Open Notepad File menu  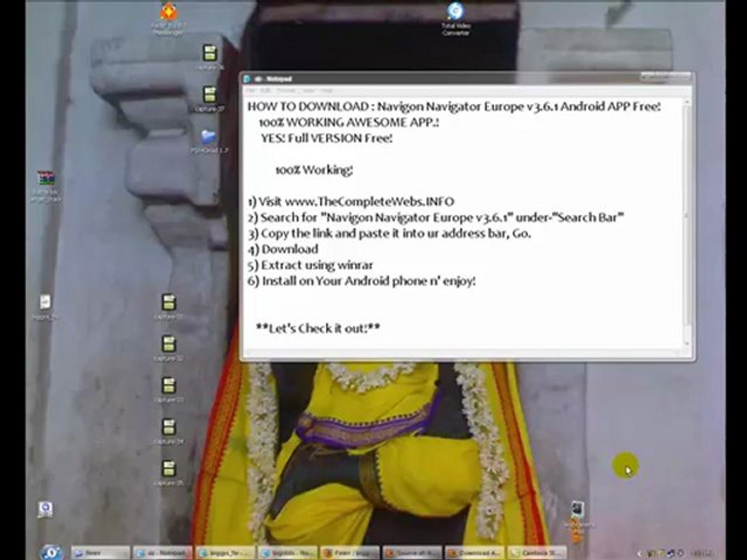251,91
